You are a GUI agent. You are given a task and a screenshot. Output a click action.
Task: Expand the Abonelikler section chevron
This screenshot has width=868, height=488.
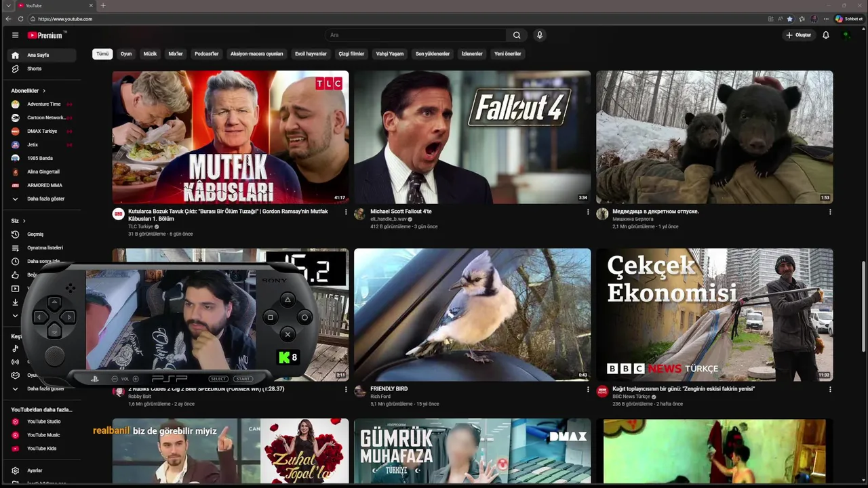pyautogui.click(x=44, y=91)
